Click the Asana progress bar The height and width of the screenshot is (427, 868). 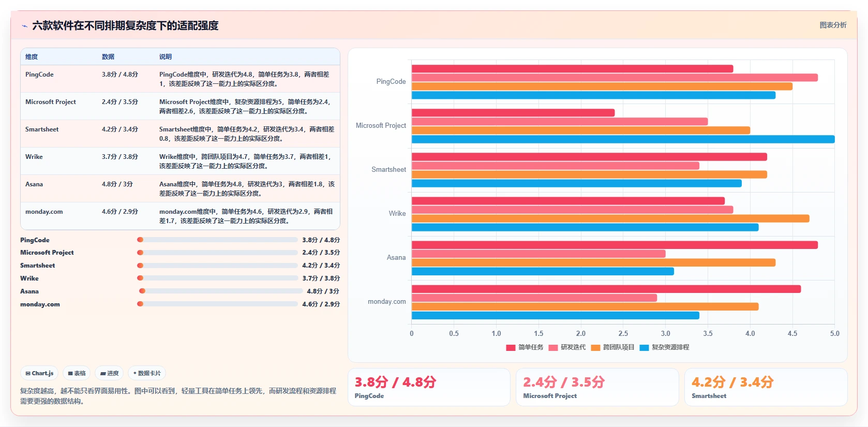[221, 291]
